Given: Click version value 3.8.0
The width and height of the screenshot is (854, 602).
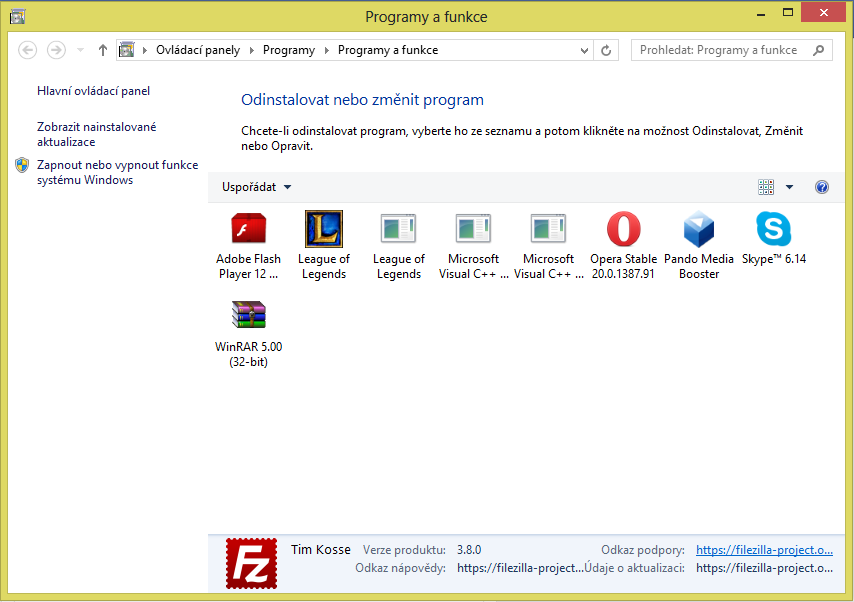Looking at the screenshot, I should click(469, 550).
